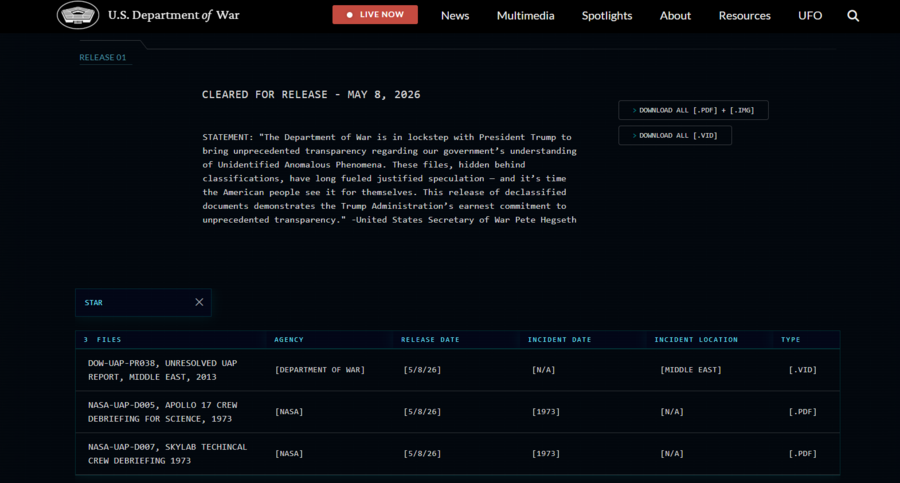The width and height of the screenshot is (900, 483).
Task: Click the LIVE NOW button
Action: pyautogui.click(x=375, y=15)
